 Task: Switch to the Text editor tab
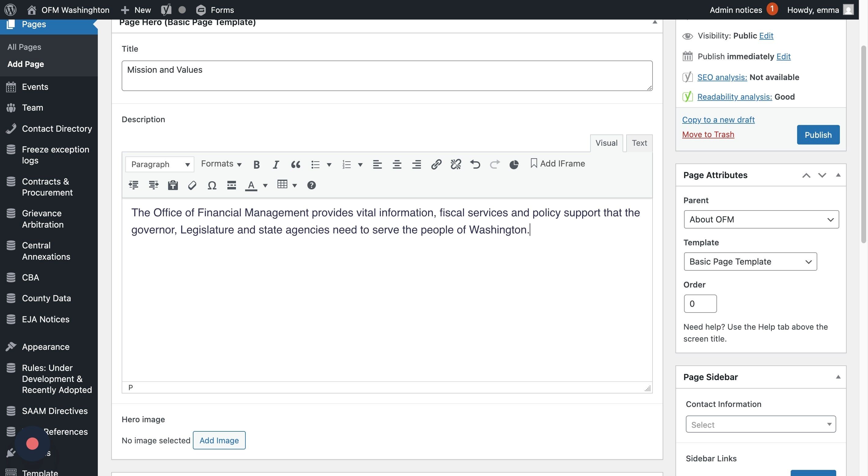(x=639, y=143)
